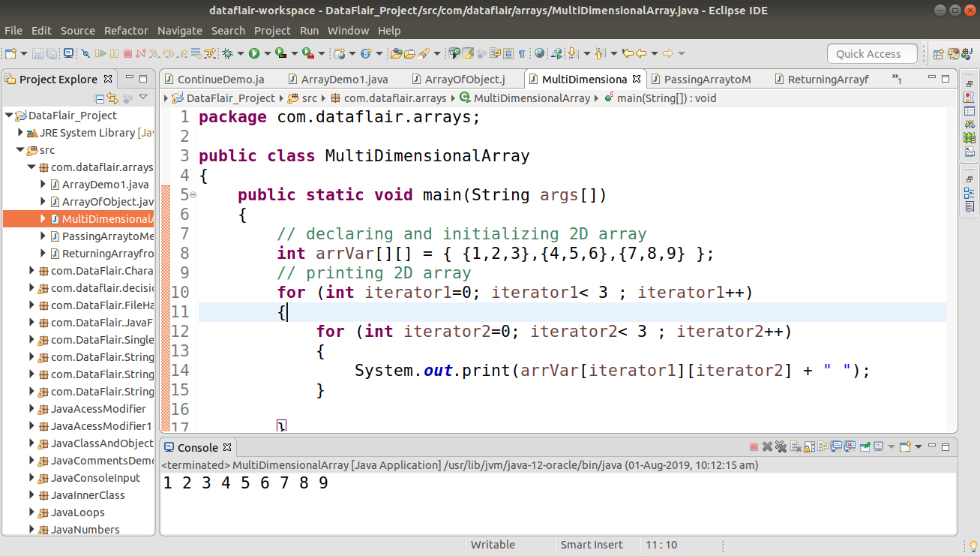Click the Coverage run icon
This screenshot has height=556, width=980.
[281, 53]
